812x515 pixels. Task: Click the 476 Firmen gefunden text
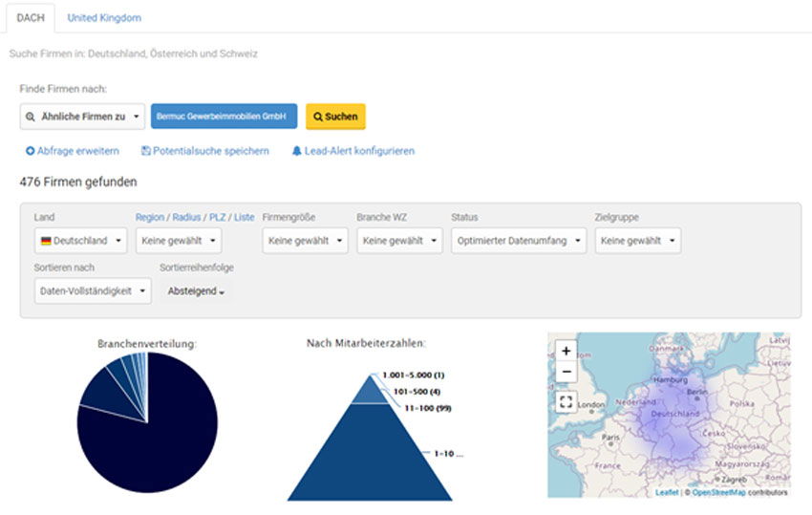pos(78,182)
